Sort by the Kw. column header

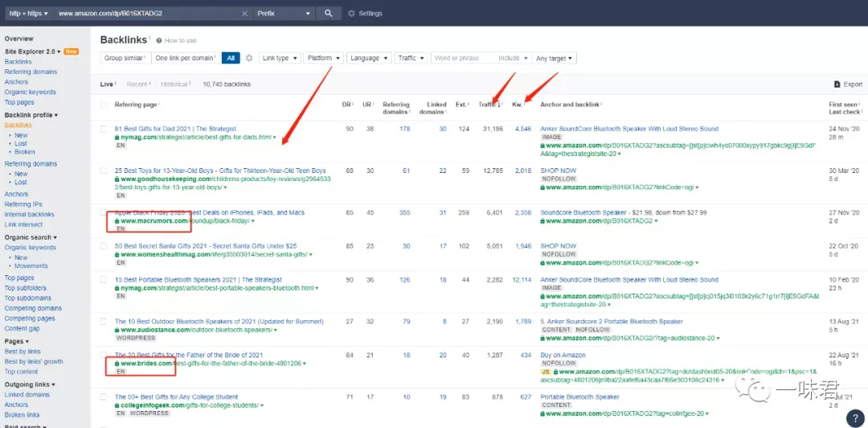tap(518, 105)
